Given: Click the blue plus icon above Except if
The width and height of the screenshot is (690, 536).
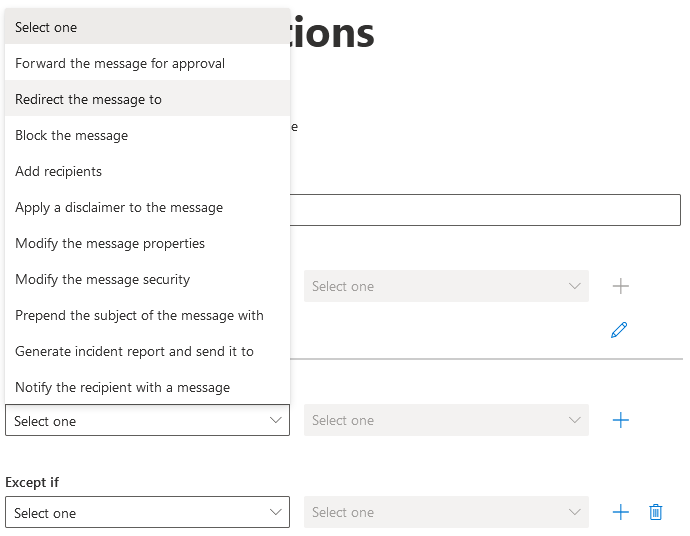Looking at the screenshot, I should (620, 420).
